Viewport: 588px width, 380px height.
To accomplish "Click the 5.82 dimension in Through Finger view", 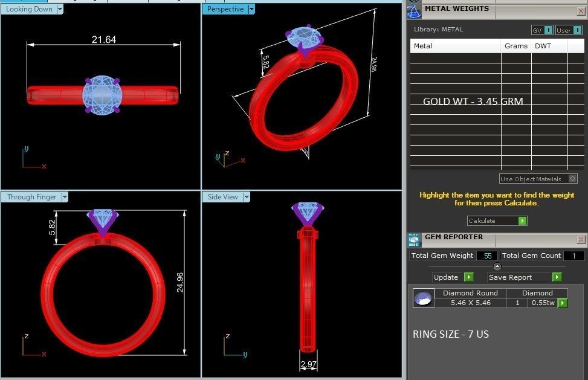I will [x=52, y=228].
